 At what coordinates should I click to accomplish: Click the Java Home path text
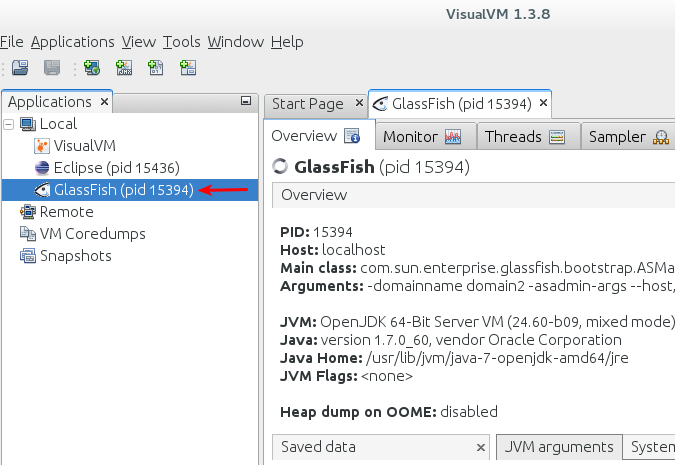[497, 358]
